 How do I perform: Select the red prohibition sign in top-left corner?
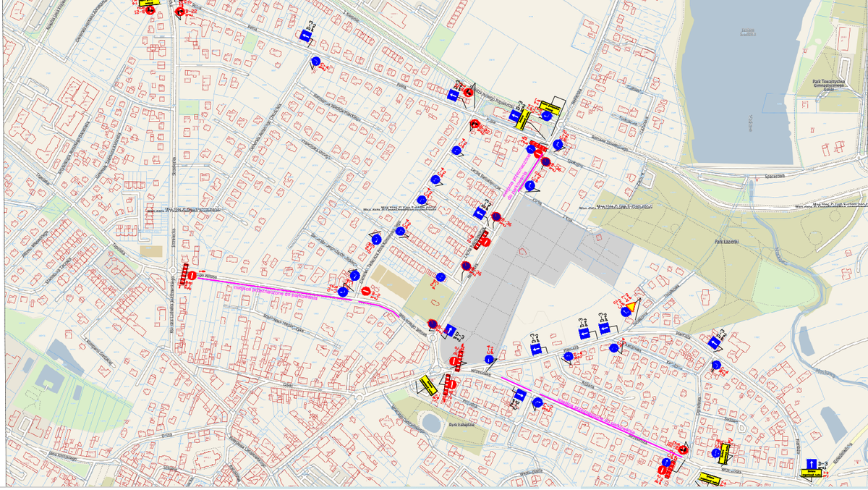pyautogui.click(x=150, y=10)
